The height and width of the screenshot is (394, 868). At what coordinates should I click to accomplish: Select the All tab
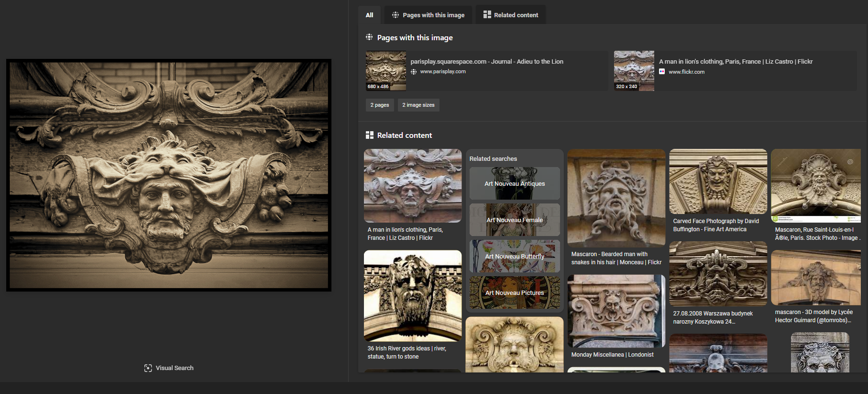(369, 15)
